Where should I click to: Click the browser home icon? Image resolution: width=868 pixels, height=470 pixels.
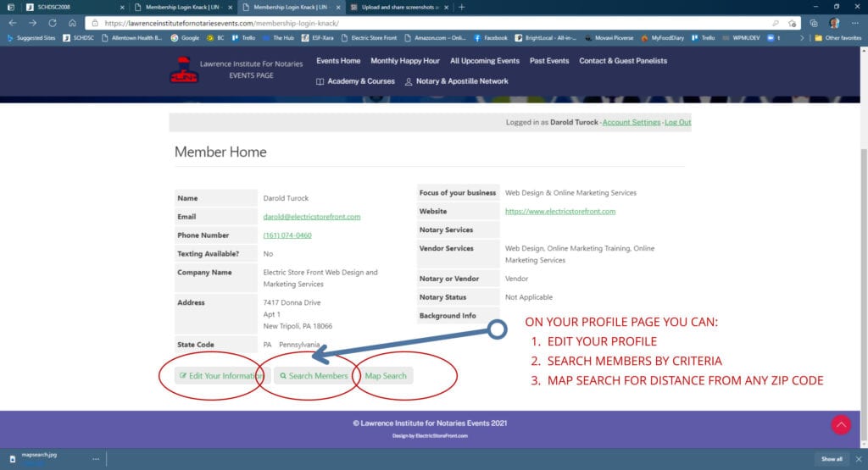(x=72, y=23)
